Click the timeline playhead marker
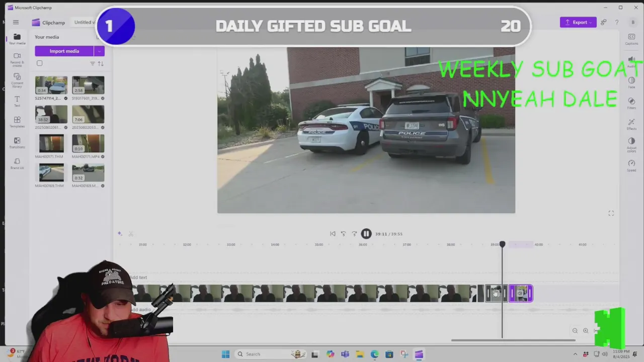 click(502, 244)
